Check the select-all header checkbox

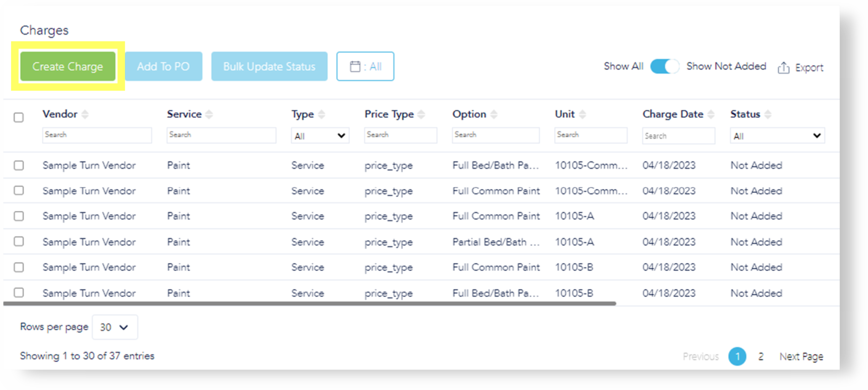point(19,117)
